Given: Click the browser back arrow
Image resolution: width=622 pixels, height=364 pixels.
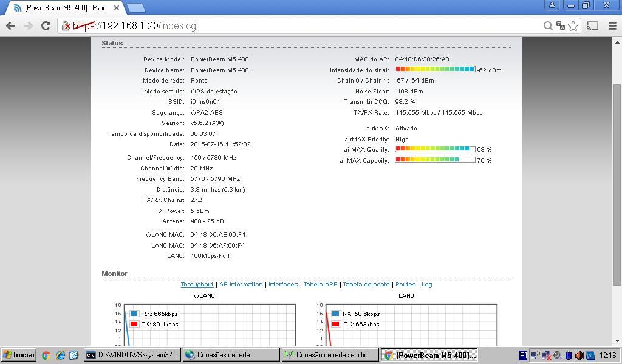Looking at the screenshot, I should click(x=10, y=25).
